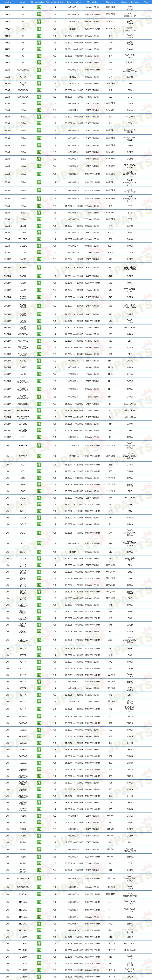Screen dimensions: 152x980
Task: Click fuel icon in Seat Cordoba 1.2 row
Action: (x=39, y=91)
